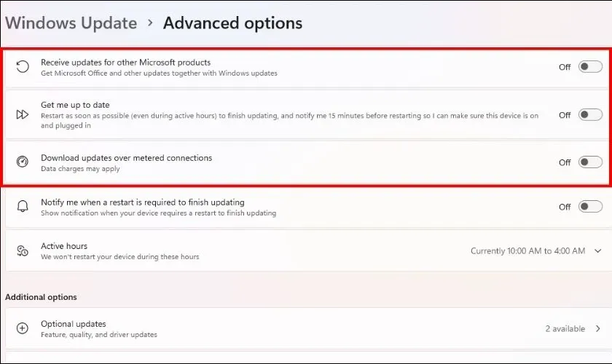This screenshot has width=612, height=364.
Task: Click the 2 available text
Action: tap(565, 329)
